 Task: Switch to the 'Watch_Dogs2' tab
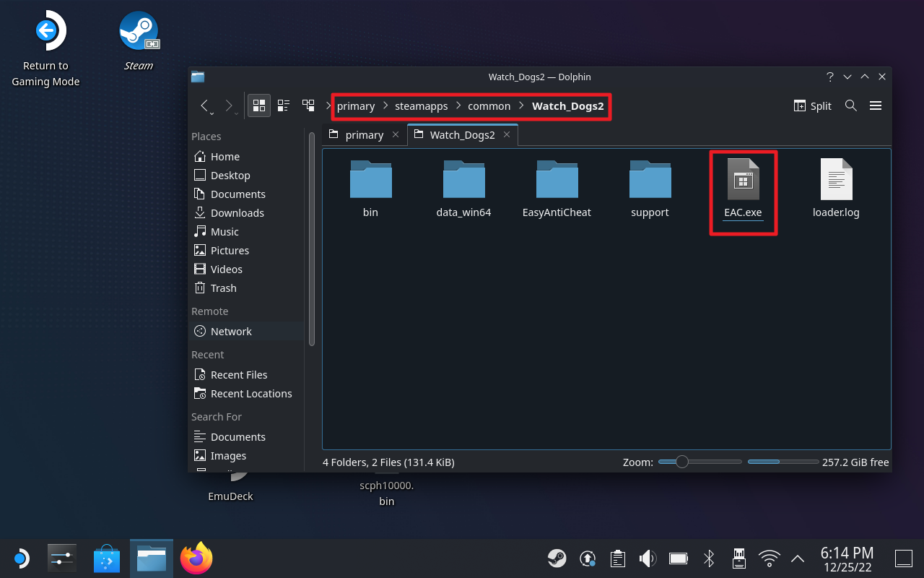463,135
